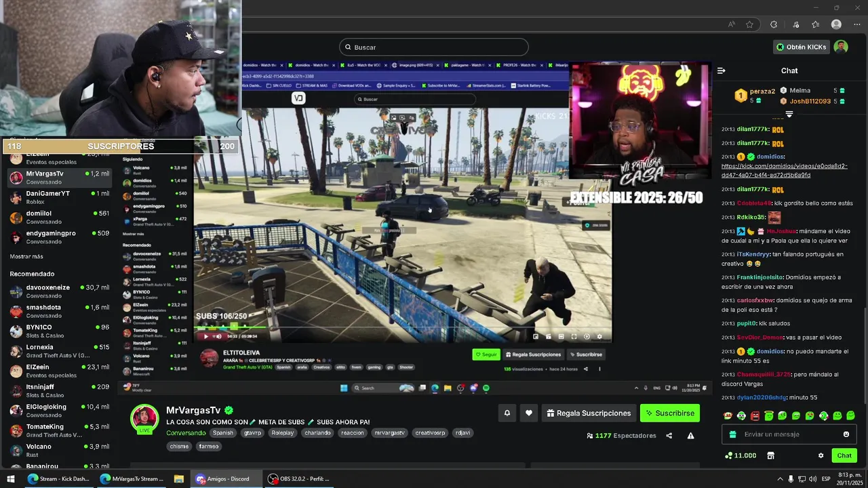This screenshot has height=488, width=868.
Task: Click the Suscribirse button
Action: click(670, 413)
